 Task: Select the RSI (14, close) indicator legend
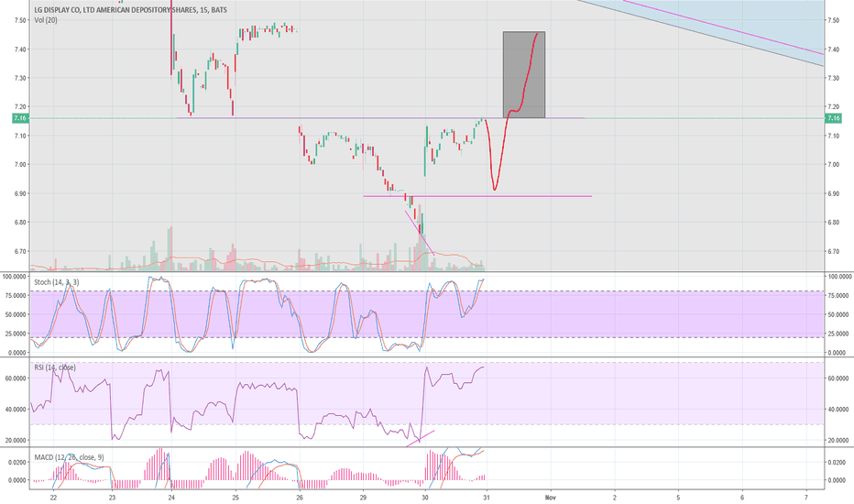(x=55, y=367)
